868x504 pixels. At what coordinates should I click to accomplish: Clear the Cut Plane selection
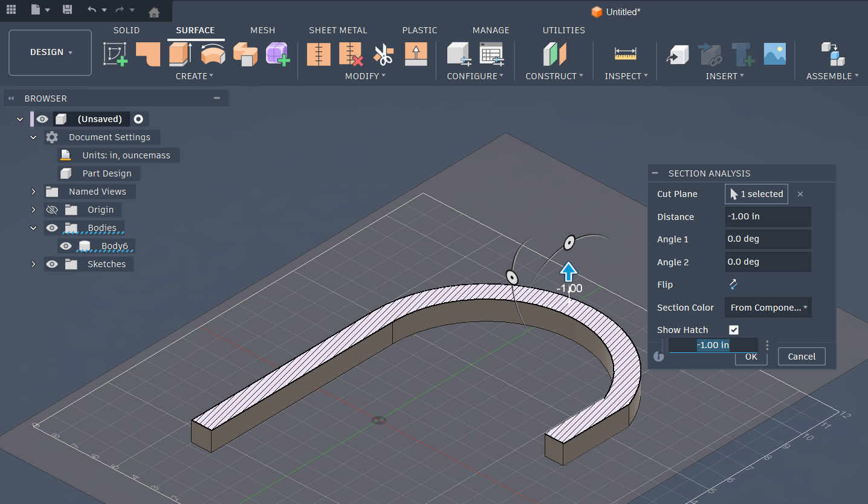click(x=800, y=194)
